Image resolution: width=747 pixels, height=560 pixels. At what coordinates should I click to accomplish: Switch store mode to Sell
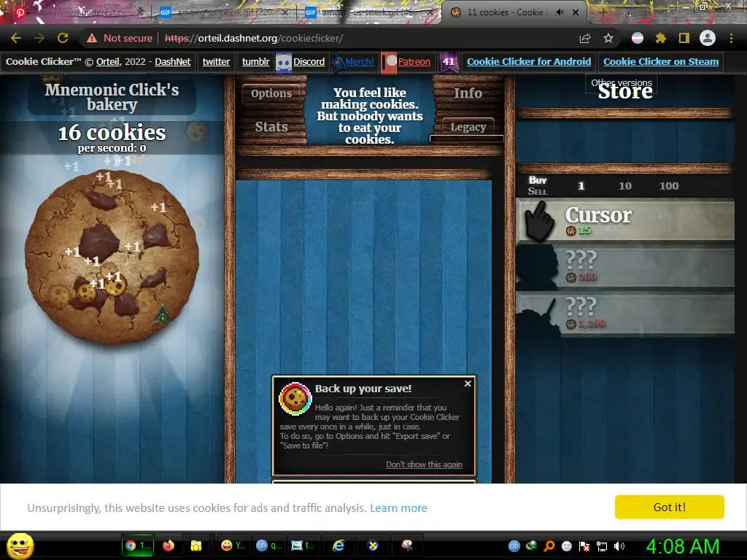538,192
